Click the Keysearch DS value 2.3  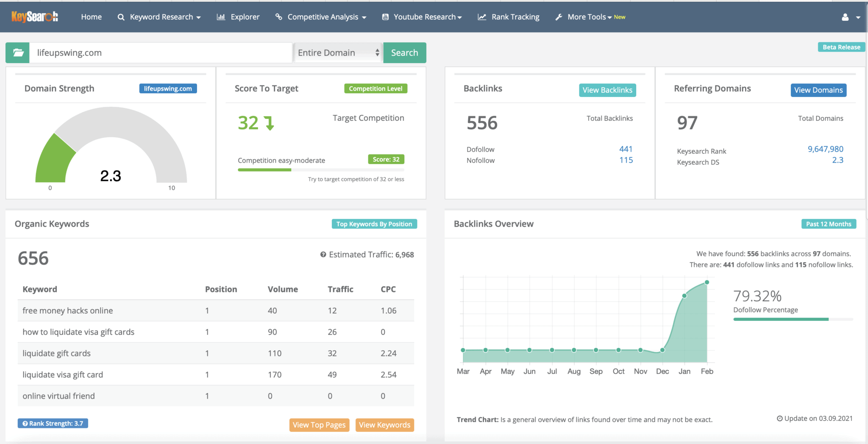click(837, 160)
